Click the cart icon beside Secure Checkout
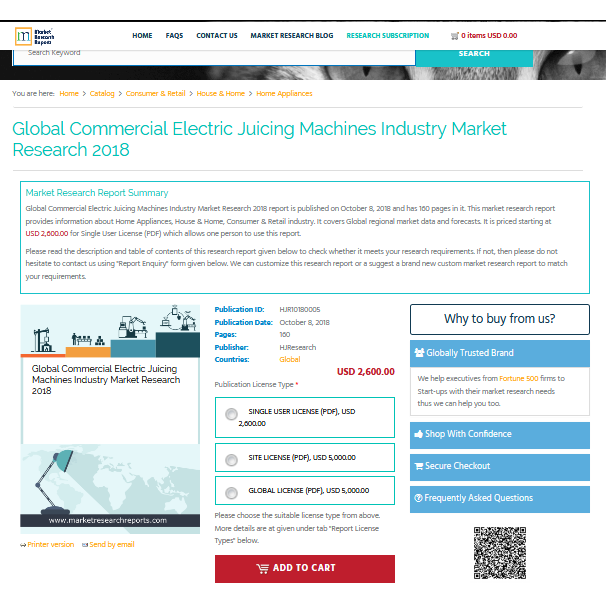The height and width of the screenshot is (593, 606). tap(419, 466)
